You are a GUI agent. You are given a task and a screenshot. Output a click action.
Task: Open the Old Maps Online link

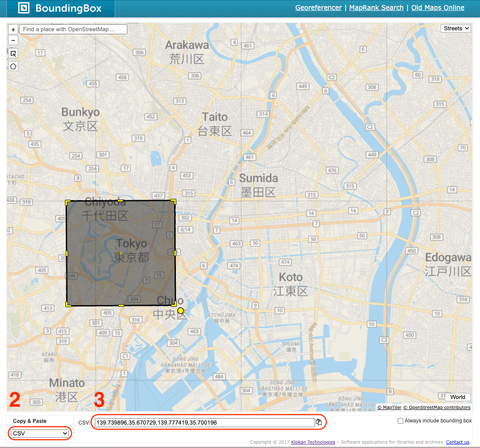(x=438, y=7)
